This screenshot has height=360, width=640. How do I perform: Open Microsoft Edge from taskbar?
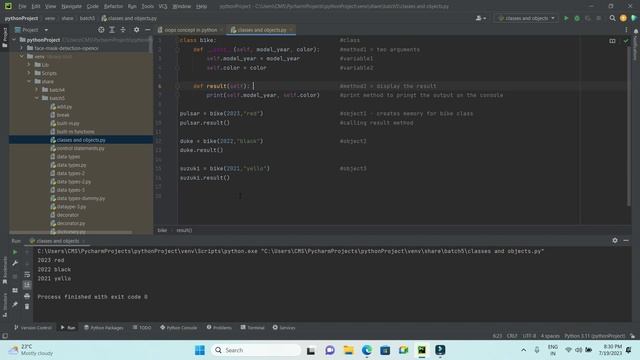pos(367,350)
